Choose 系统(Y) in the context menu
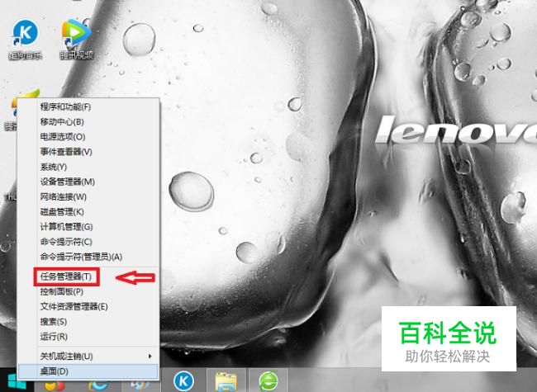 (x=88, y=167)
